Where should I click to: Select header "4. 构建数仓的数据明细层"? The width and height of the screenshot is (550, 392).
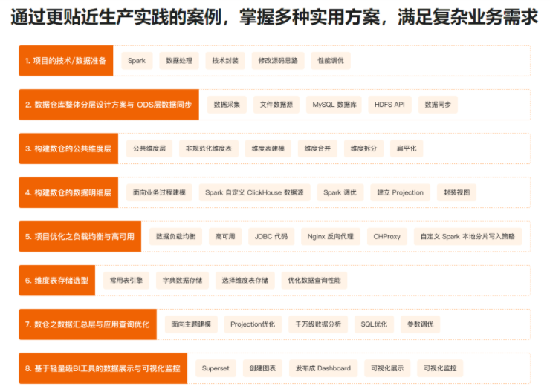tap(68, 192)
